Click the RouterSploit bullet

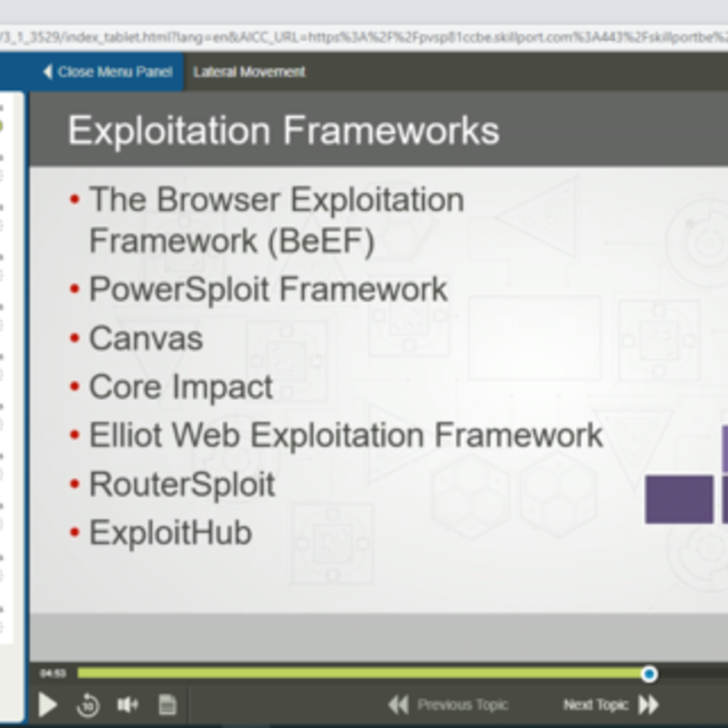tap(182, 485)
